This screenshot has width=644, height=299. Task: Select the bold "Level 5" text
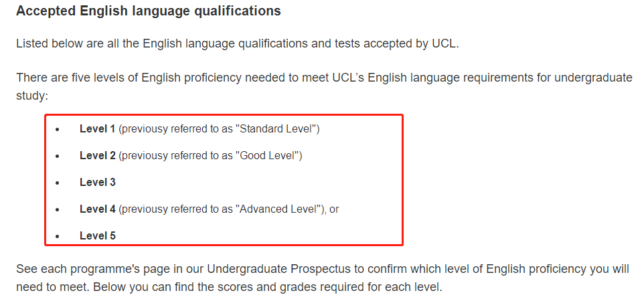(97, 235)
